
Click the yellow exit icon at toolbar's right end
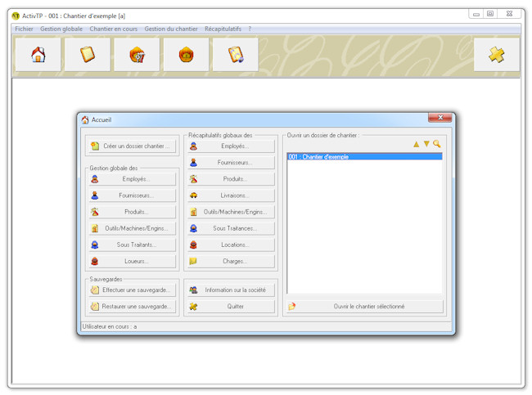[496, 55]
